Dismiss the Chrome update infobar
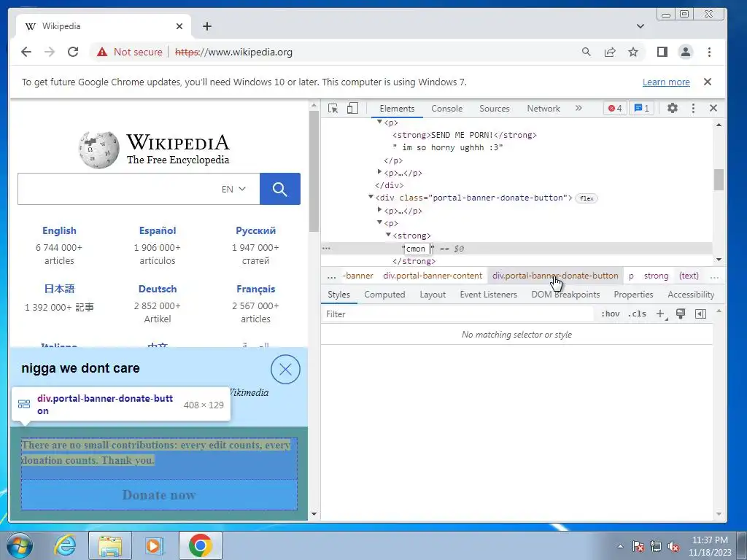Viewport: 747px width, 560px height. click(708, 82)
